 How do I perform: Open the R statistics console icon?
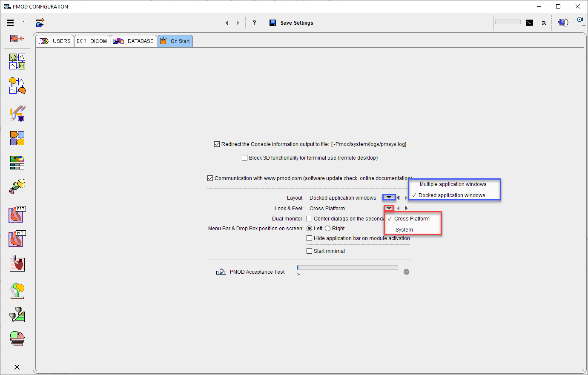click(x=544, y=23)
